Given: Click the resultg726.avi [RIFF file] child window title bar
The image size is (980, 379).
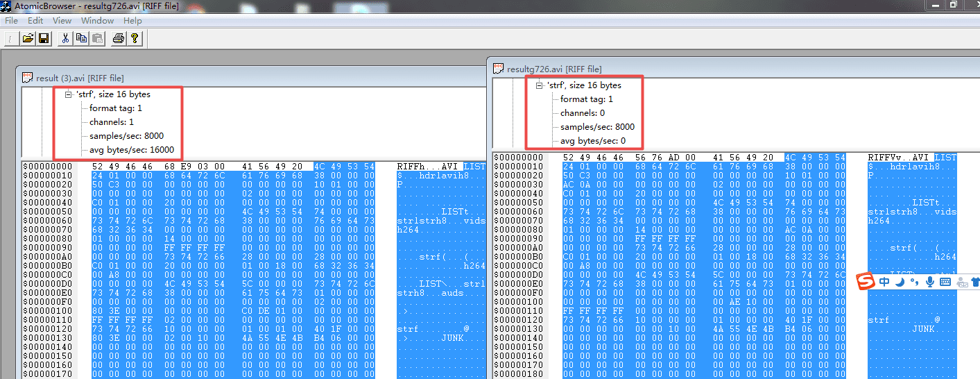Looking at the screenshot, I should [734, 68].
